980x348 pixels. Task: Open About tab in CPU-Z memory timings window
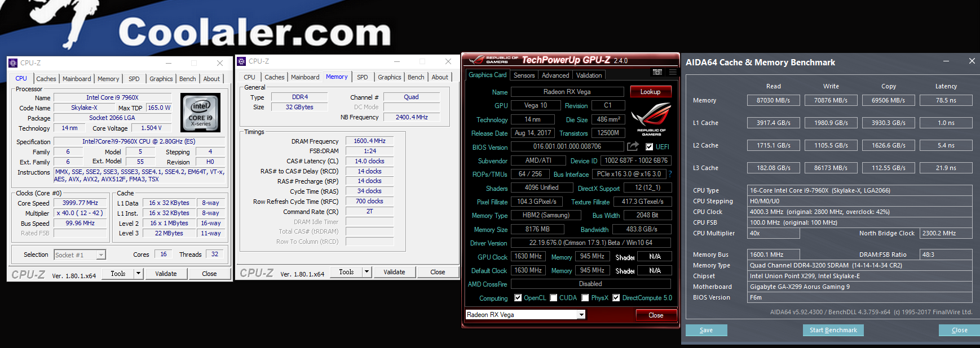coord(440,77)
